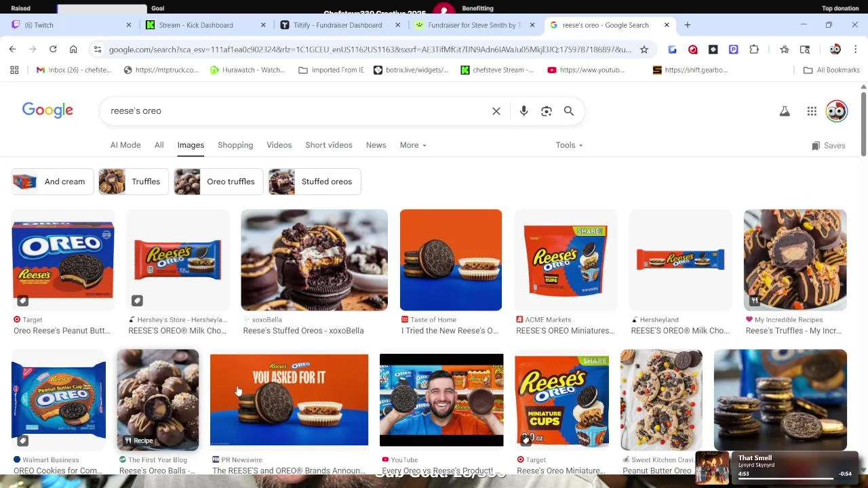Click the address bar URL
The image size is (868, 488).
point(370,49)
